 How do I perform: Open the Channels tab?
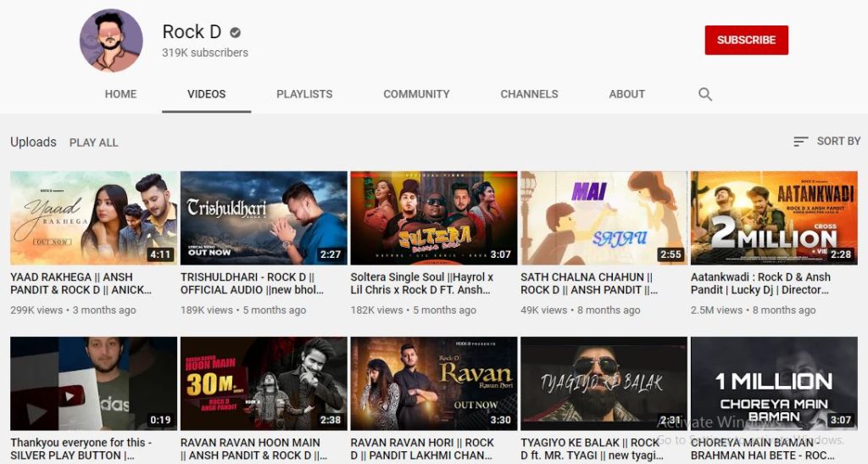pos(529,94)
